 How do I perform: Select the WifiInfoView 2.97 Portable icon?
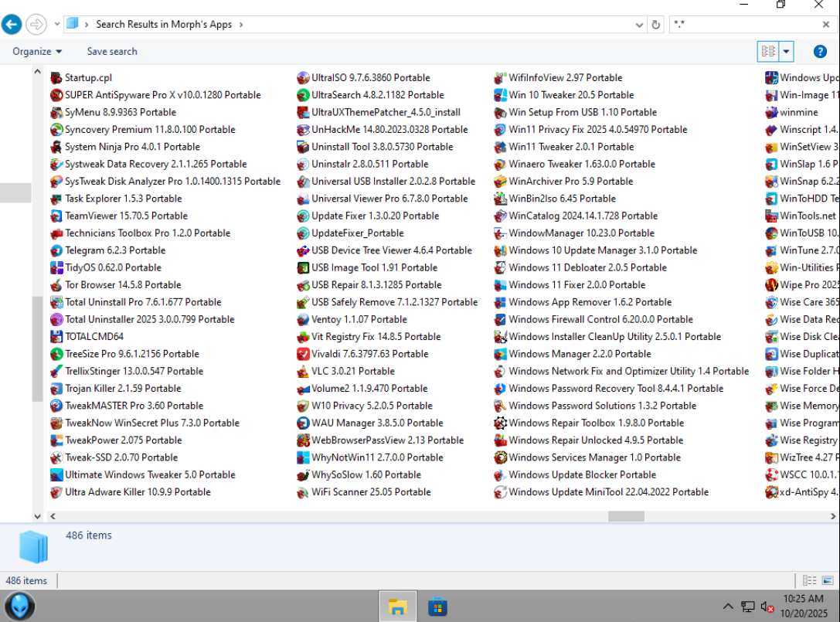(500, 78)
